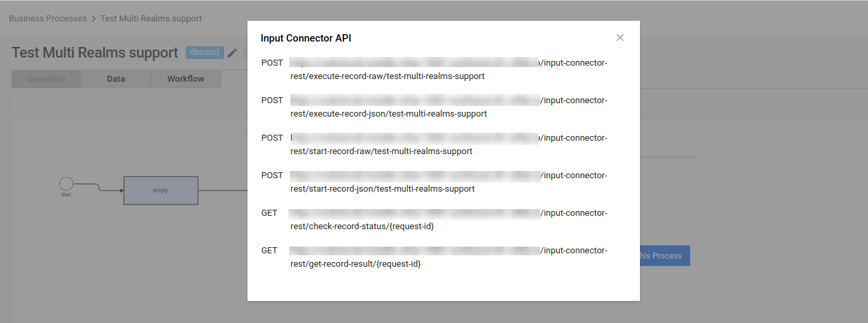868x323 pixels.
Task: Click 'Test Multi Realms support' page heading
Action: [95, 52]
